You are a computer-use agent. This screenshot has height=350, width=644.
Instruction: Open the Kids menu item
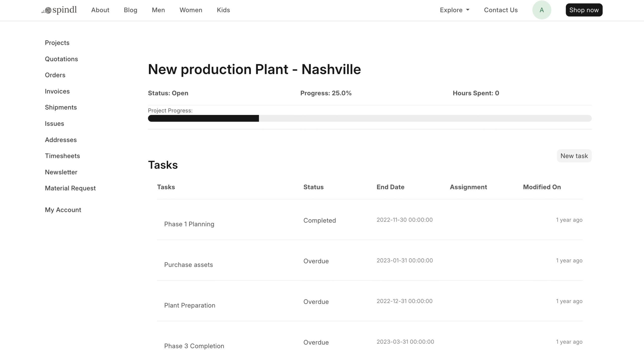[x=223, y=10]
